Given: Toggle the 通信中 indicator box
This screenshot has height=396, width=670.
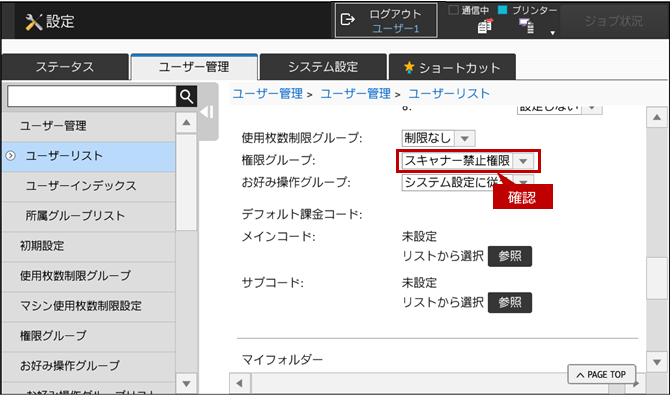Looking at the screenshot, I should tap(453, 10).
